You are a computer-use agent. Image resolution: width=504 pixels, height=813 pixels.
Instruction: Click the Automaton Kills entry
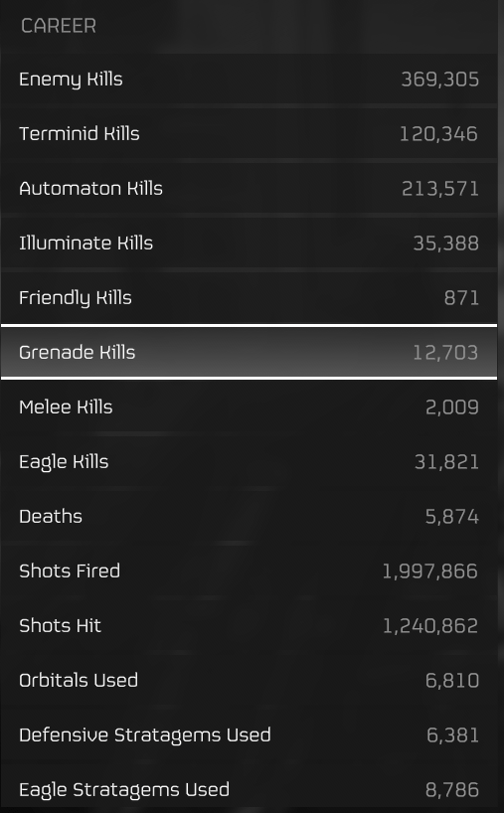click(249, 189)
